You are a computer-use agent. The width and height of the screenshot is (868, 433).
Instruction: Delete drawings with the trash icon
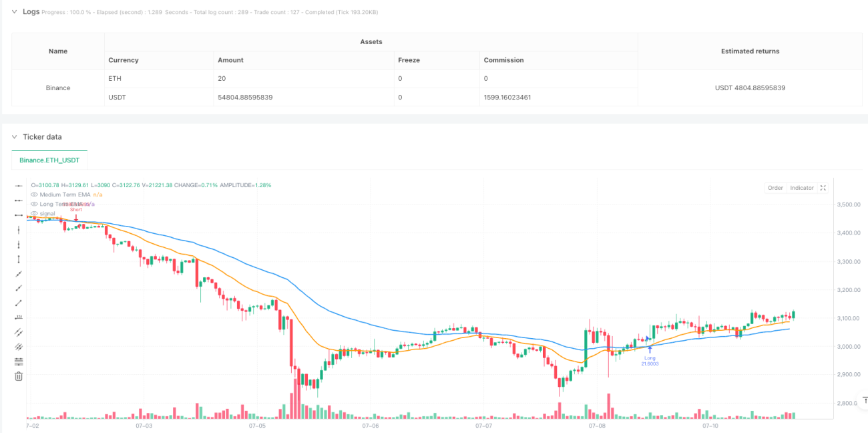tap(19, 376)
